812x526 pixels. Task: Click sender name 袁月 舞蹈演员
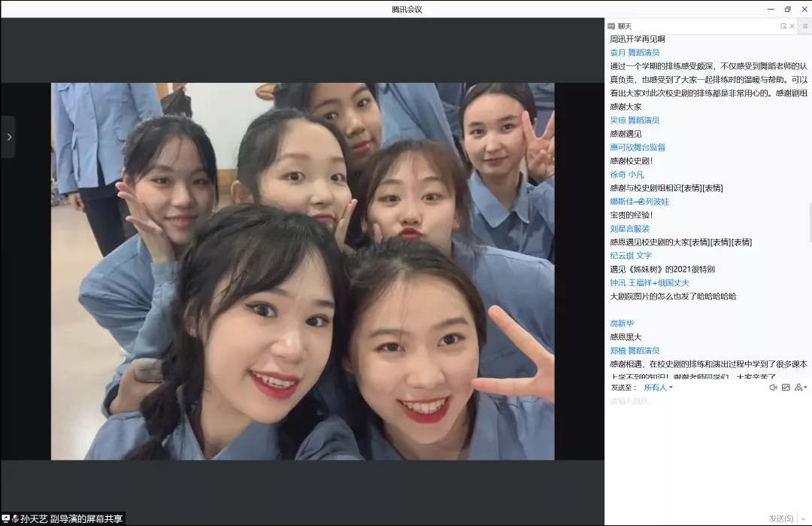[x=635, y=53]
